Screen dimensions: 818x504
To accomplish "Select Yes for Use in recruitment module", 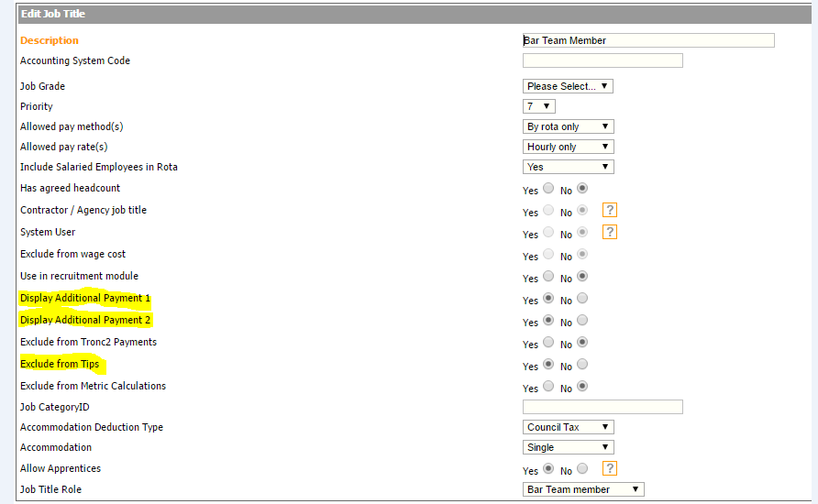I will click(548, 277).
